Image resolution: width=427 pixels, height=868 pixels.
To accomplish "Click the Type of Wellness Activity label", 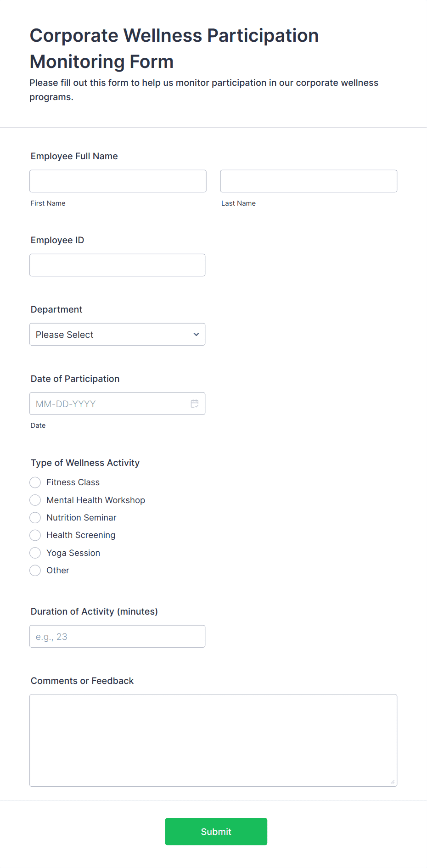I will pos(85,463).
